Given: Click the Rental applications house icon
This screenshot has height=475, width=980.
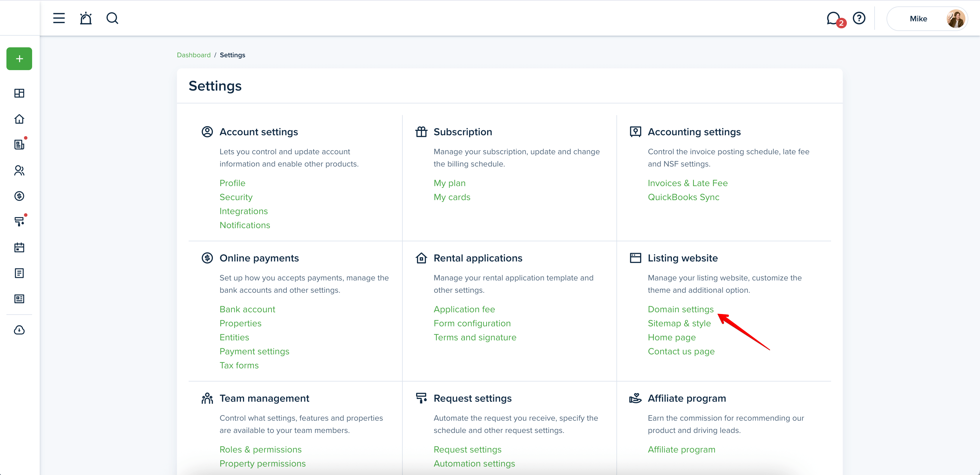Looking at the screenshot, I should 421,258.
